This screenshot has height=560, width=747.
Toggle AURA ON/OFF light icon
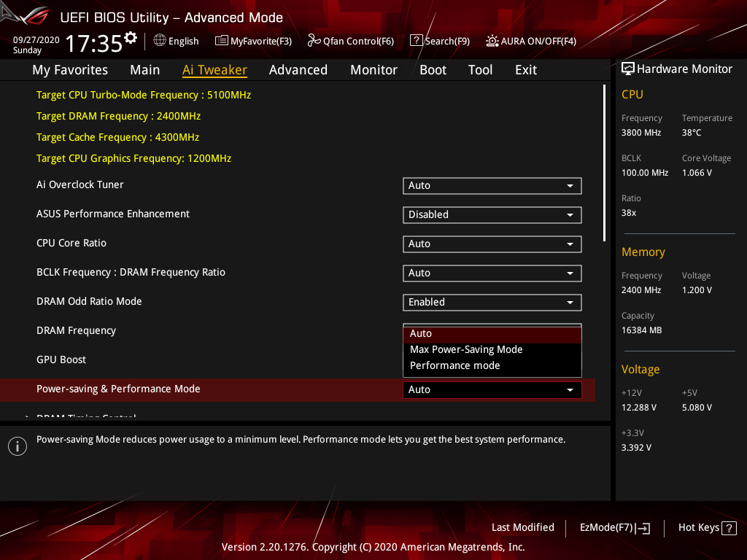492,41
